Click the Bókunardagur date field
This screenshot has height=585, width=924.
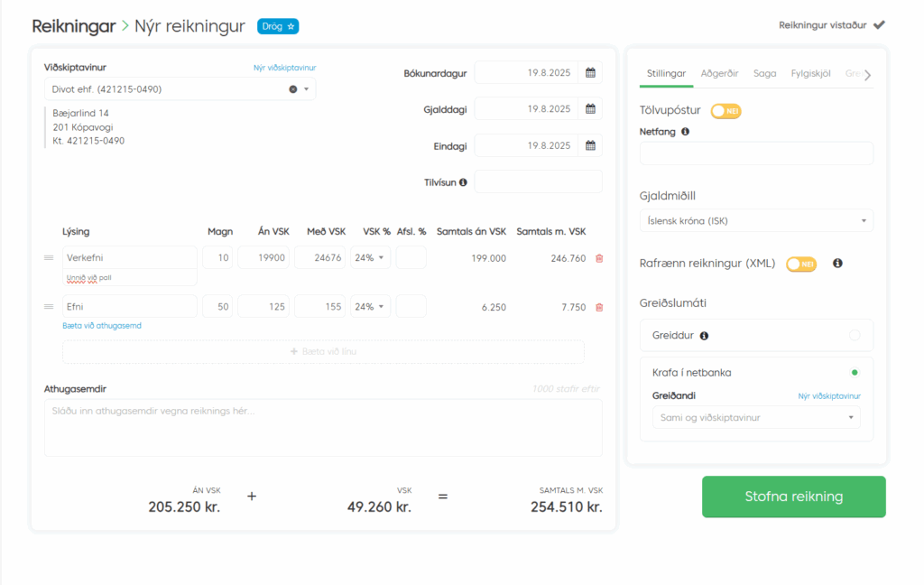click(x=526, y=73)
